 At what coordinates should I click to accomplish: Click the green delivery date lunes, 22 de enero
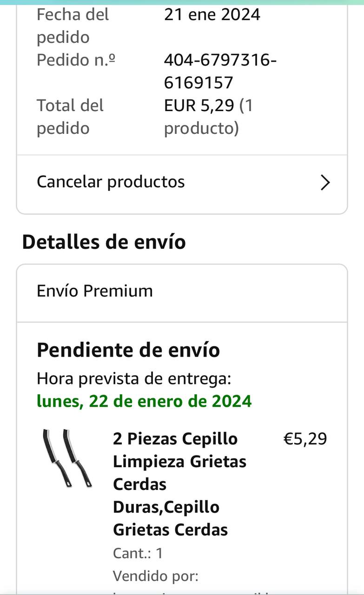tap(144, 401)
